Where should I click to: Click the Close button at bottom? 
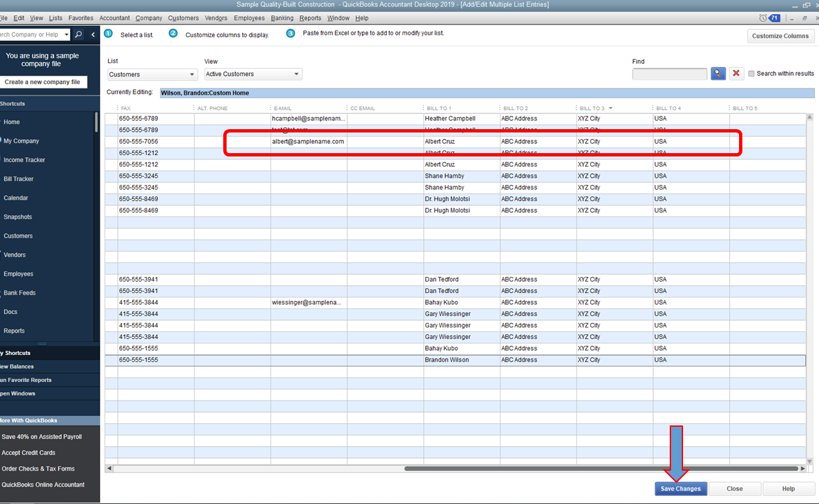pos(734,489)
